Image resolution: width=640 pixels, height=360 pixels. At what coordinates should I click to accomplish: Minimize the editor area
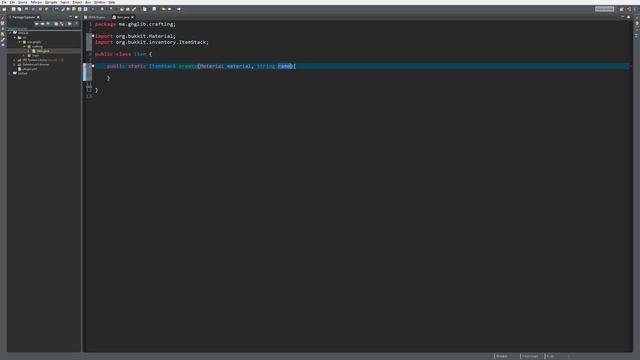pos(622,17)
